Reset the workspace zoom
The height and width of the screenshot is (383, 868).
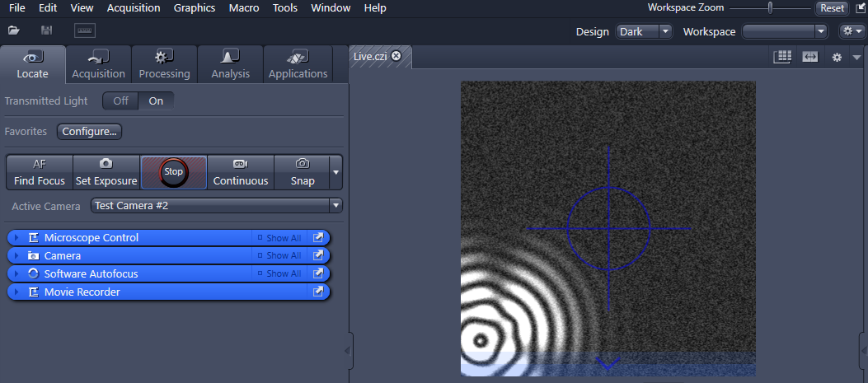(831, 7)
